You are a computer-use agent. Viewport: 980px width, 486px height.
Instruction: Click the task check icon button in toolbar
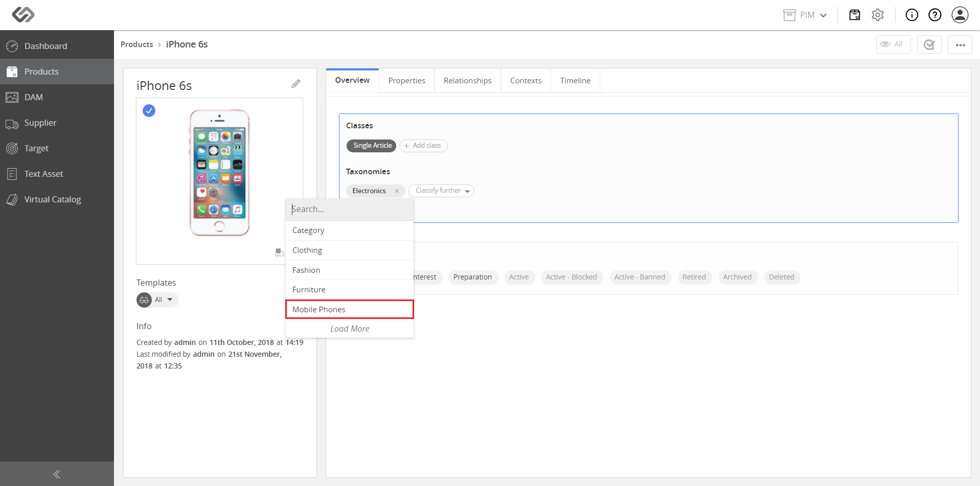pos(929,44)
